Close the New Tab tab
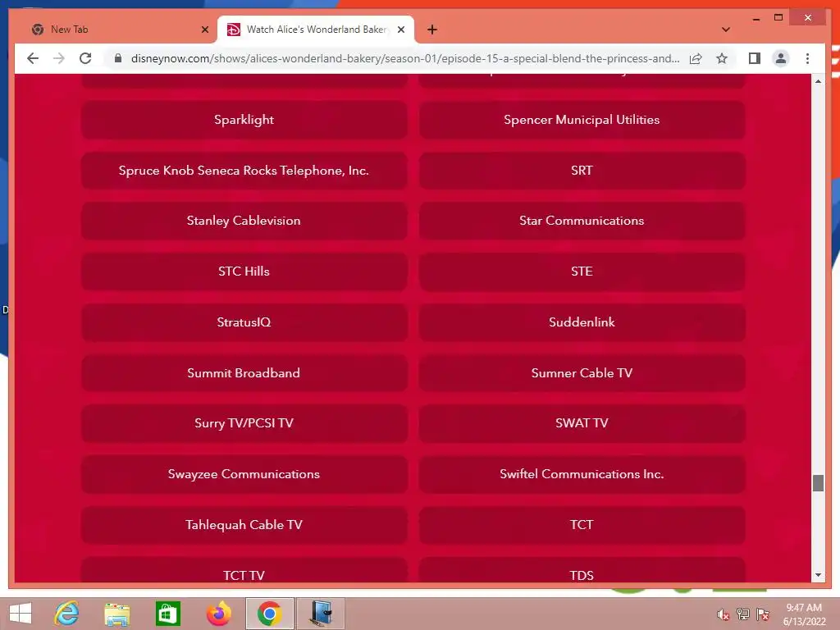840x630 pixels. (x=204, y=30)
